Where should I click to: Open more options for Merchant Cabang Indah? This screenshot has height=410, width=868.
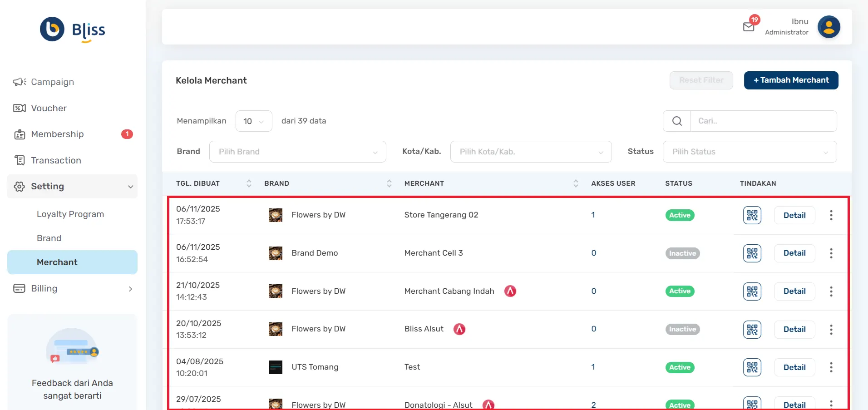click(831, 291)
